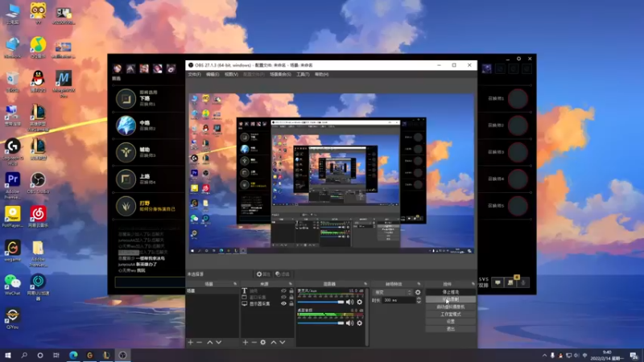Viewport: 644px width, 362px height.
Task: Open the Scene Collection(S) menu
Action: tap(280, 74)
